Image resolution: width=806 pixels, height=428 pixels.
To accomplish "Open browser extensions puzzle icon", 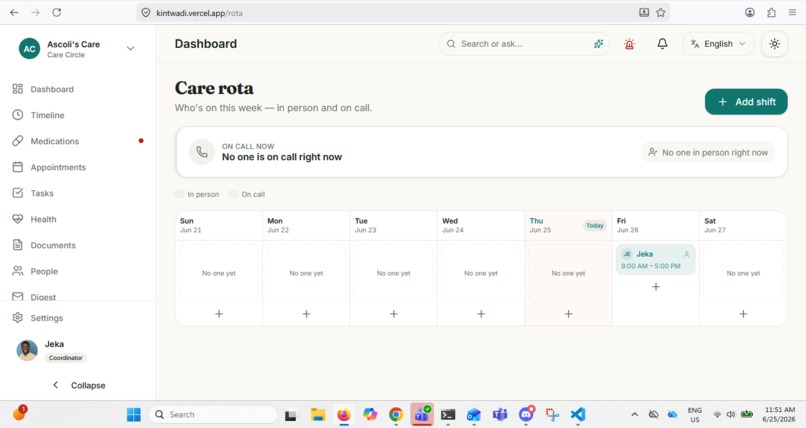I will (771, 13).
